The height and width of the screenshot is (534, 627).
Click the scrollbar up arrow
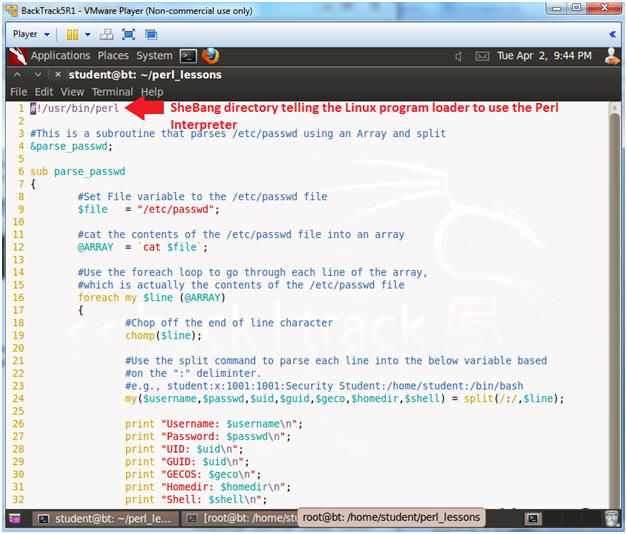point(615,108)
